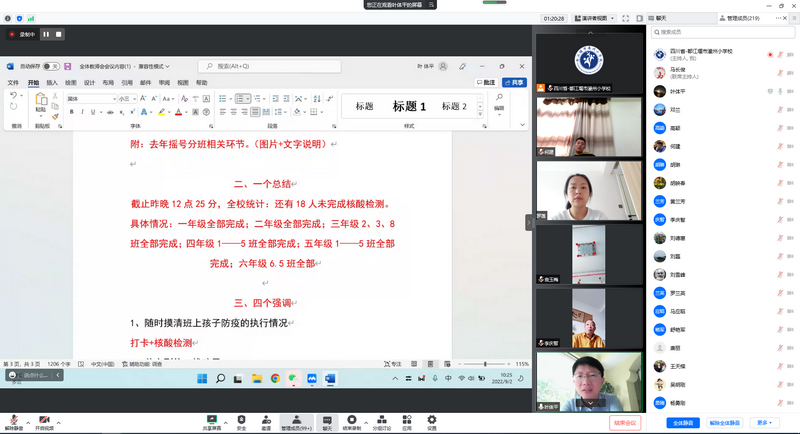Screen dimensions: 800x434
Task: Open the Insert (插入) ribbon tab
Action: (x=52, y=83)
